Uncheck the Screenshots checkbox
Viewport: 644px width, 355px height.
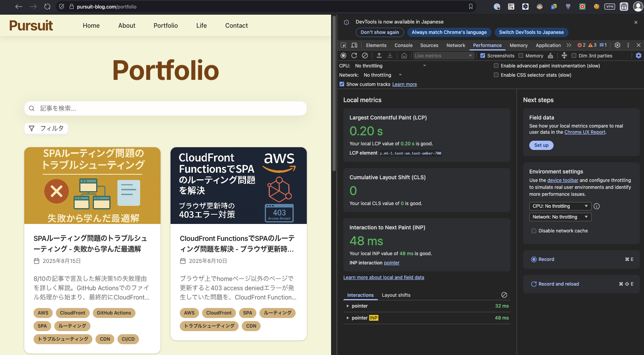click(483, 56)
